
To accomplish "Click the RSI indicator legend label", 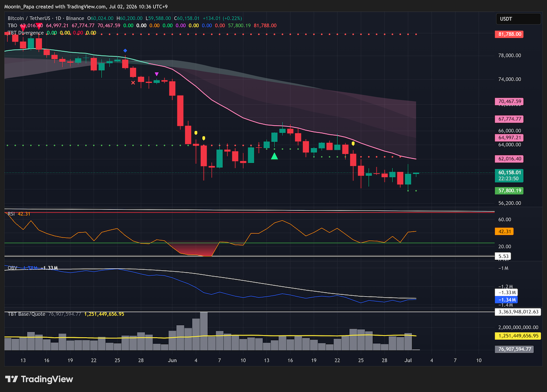I will click(x=11, y=214).
